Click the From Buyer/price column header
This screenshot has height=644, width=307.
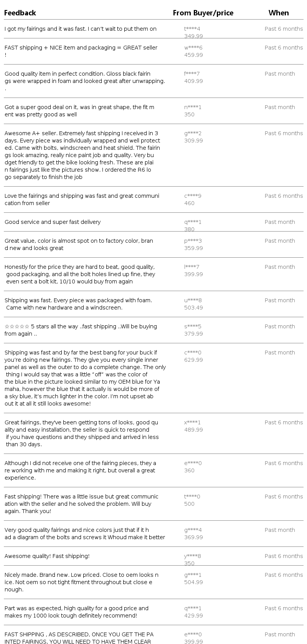(203, 13)
